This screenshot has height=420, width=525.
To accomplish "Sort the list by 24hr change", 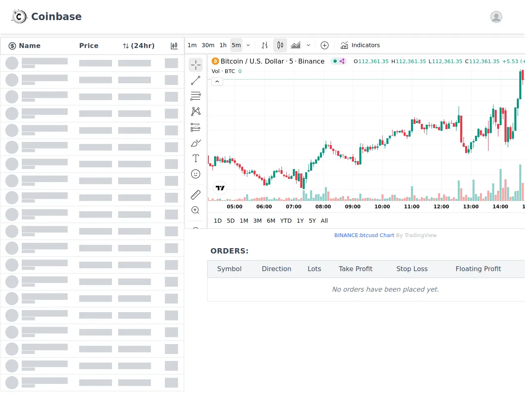I will coord(139,46).
